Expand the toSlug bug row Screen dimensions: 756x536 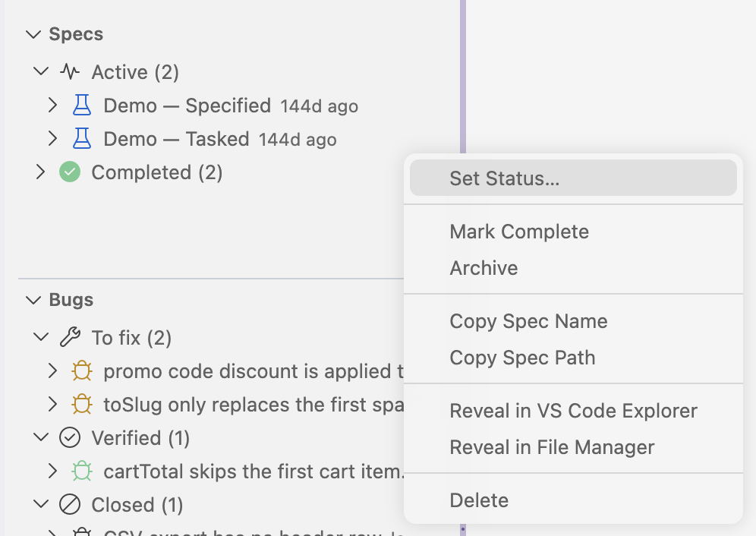[x=53, y=404]
